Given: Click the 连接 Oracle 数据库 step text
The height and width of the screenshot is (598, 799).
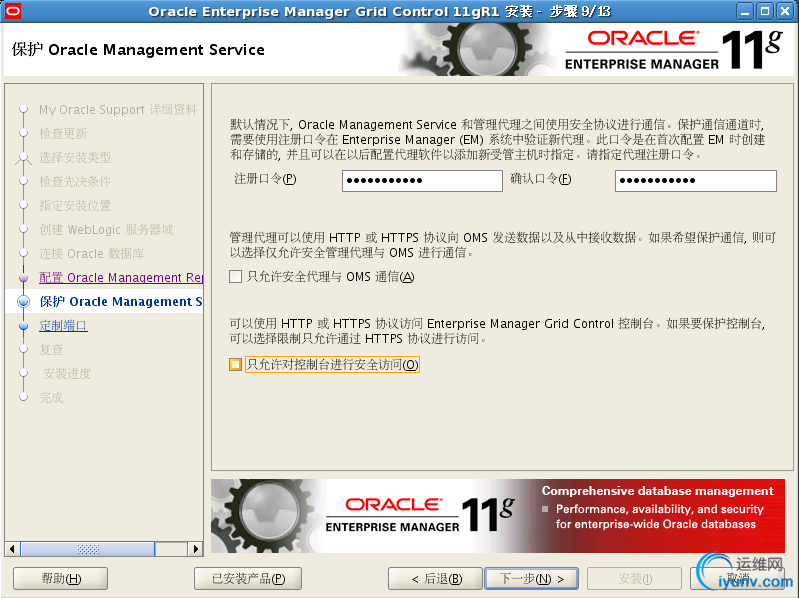Looking at the screenshot, I should pyautogui.click(x=92, y=253).
